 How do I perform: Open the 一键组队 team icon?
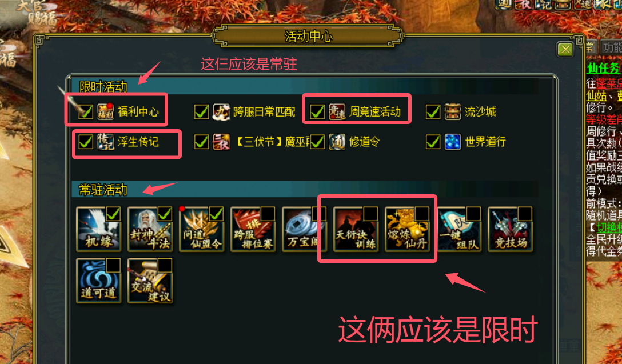pos(459,229)
